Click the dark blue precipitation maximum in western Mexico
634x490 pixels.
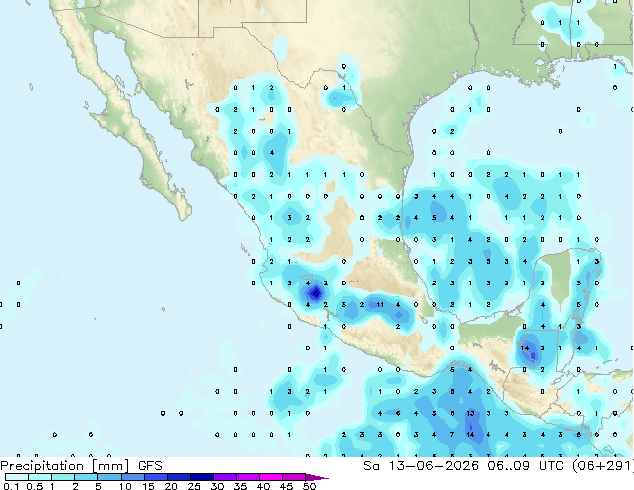(x=316, y=293)
